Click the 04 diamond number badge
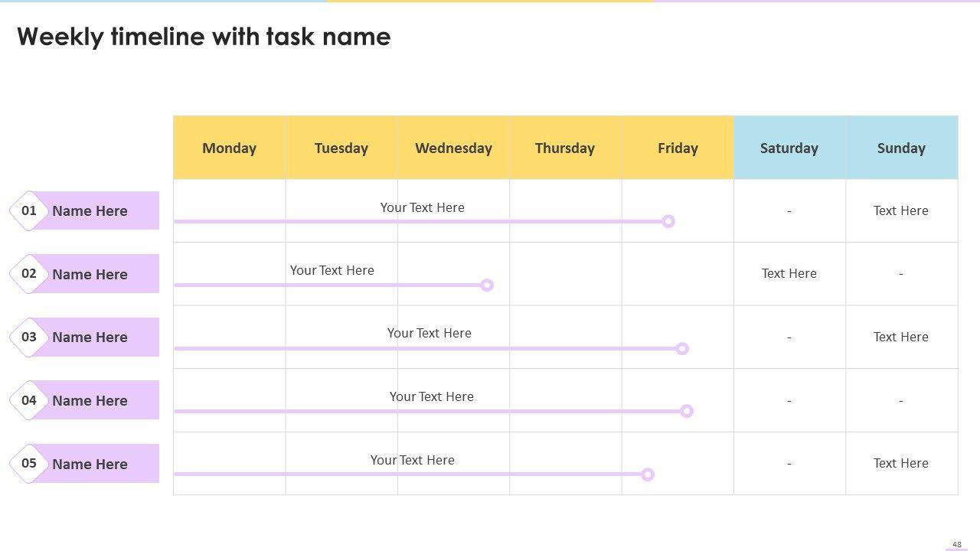 click(29, 400)
